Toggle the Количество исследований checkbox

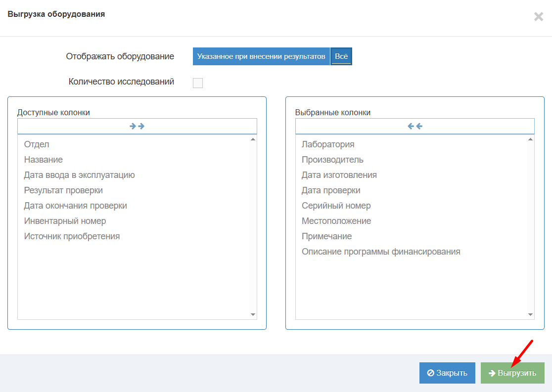[198, 83]
